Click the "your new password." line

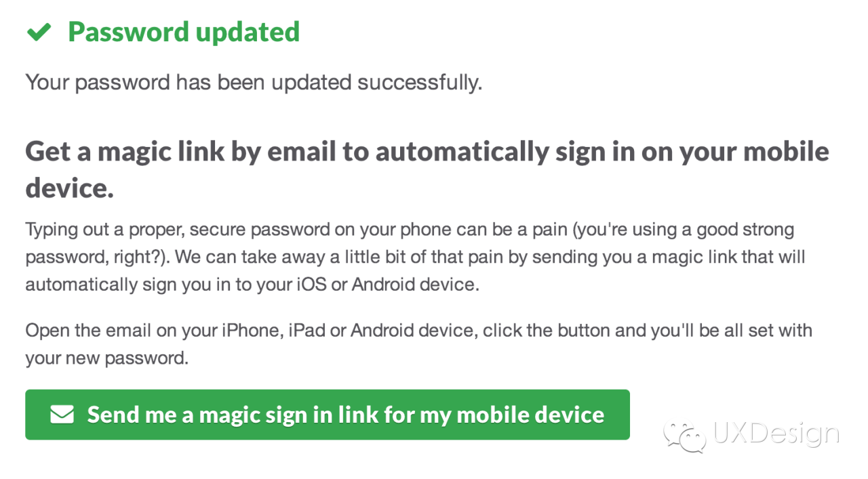[x=106, y=358]
